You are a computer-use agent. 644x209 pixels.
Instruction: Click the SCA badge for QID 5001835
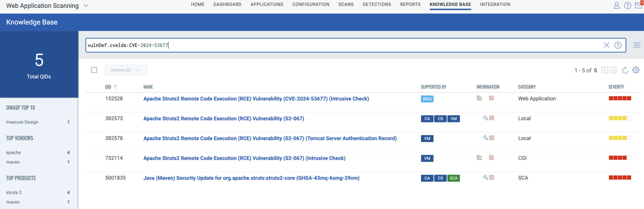coord(453,178)
